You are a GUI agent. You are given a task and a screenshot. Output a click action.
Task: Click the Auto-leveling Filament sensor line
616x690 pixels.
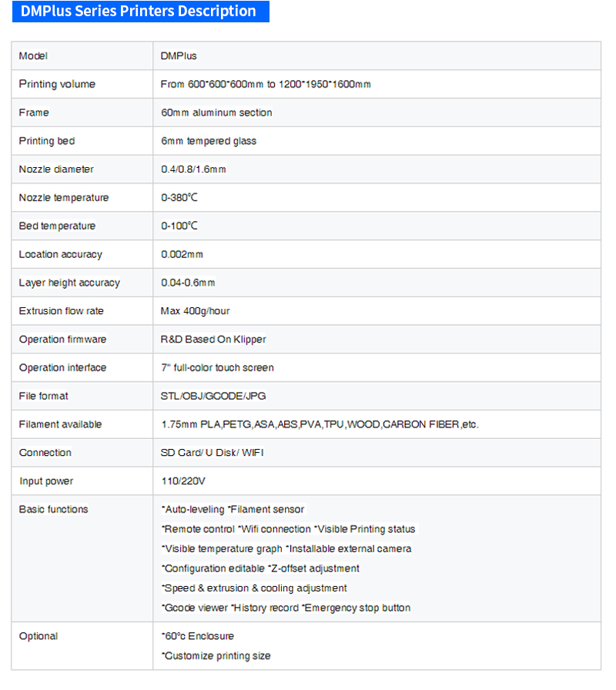tap(233, 510)
